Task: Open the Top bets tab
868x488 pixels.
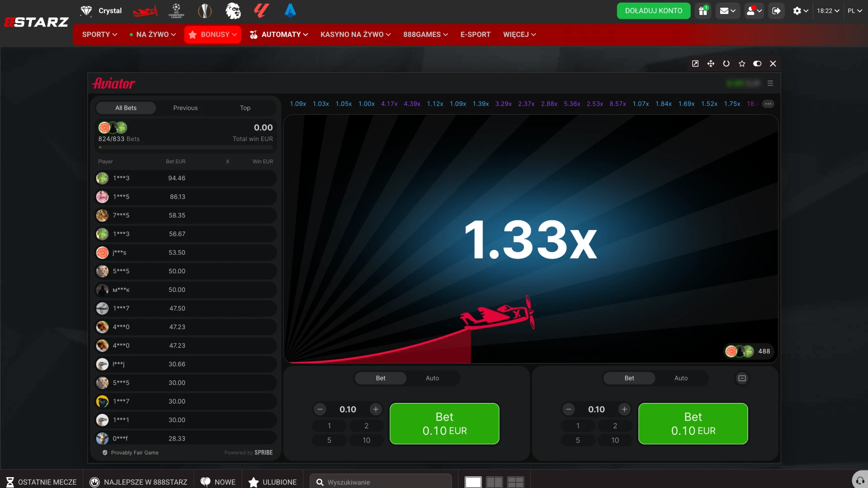Action: [x=245, y=108]
